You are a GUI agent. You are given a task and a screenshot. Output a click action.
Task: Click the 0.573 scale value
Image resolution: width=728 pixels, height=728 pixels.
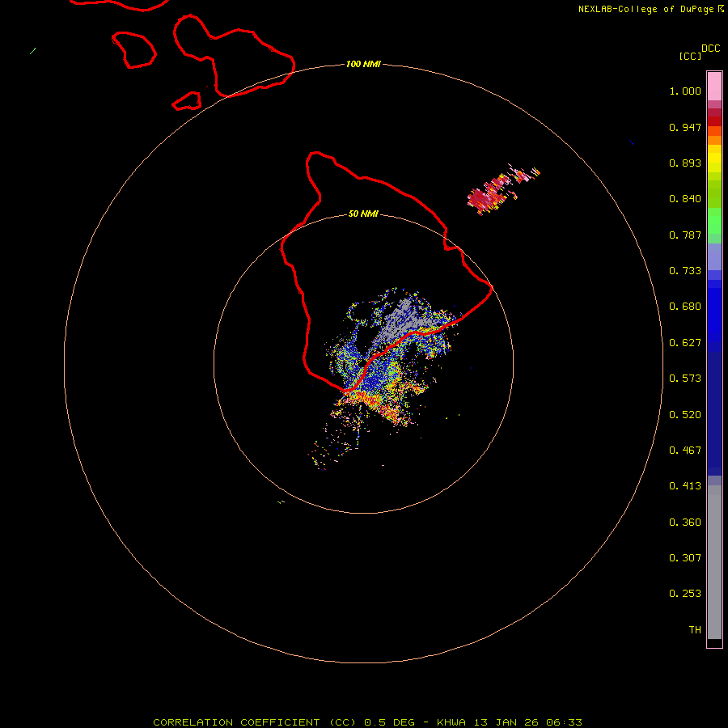click(x=685, y=379)
